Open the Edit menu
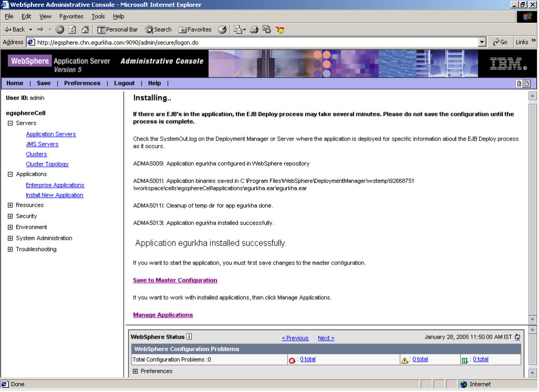 (x=26, y=16)
